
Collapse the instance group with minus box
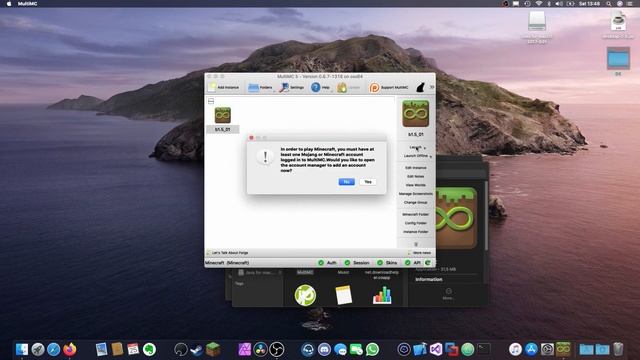click(x=211, y=101)
